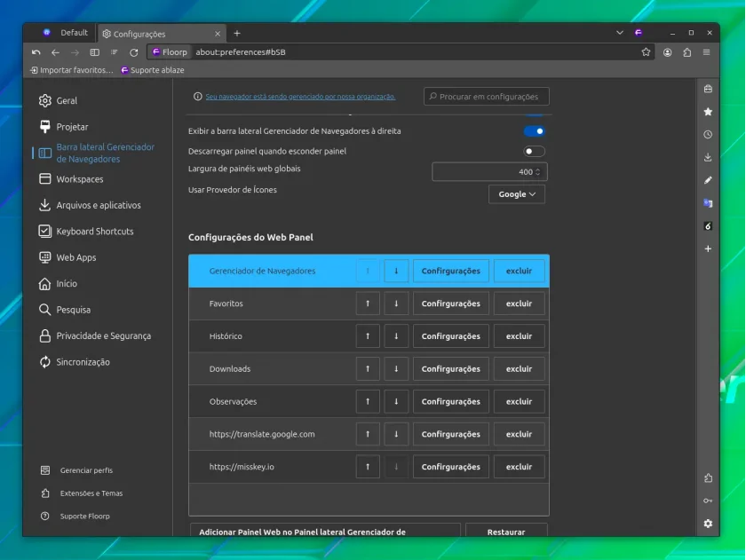
Task: Click excluir for misskey.io panel
Action: tap(519, 467)
